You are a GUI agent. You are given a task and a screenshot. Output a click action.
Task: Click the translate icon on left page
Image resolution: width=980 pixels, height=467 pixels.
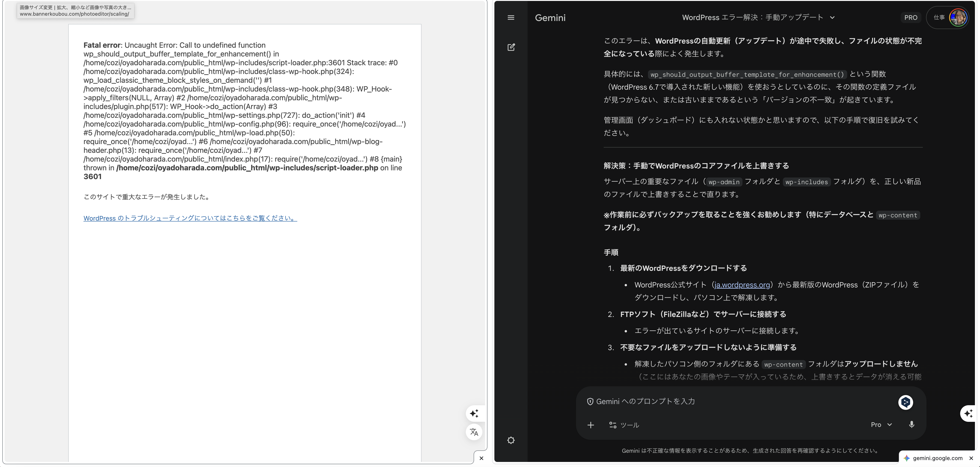tap(474, 432)
